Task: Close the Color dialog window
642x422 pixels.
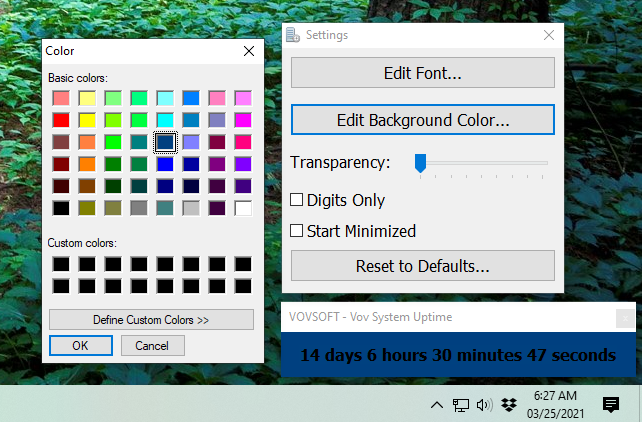Action: point(249,51)
